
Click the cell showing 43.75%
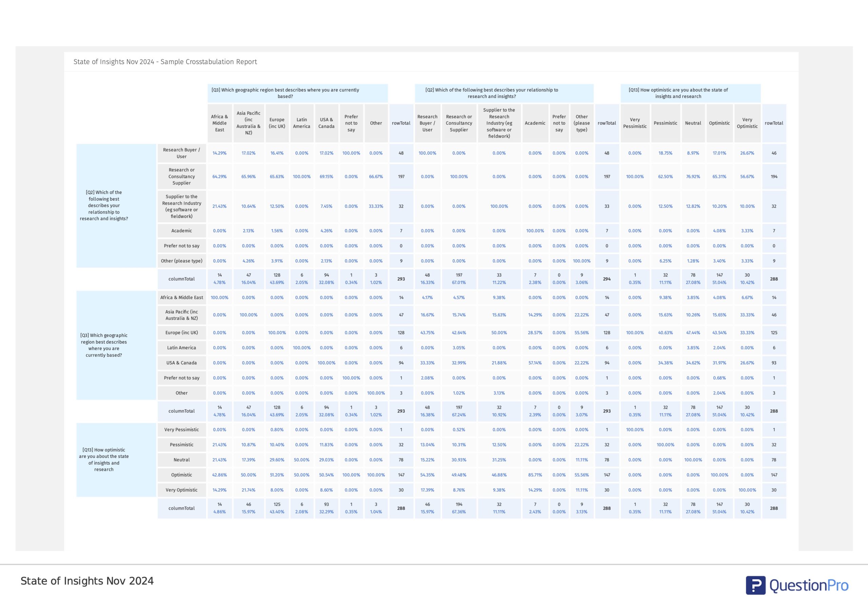coord(428,332)
